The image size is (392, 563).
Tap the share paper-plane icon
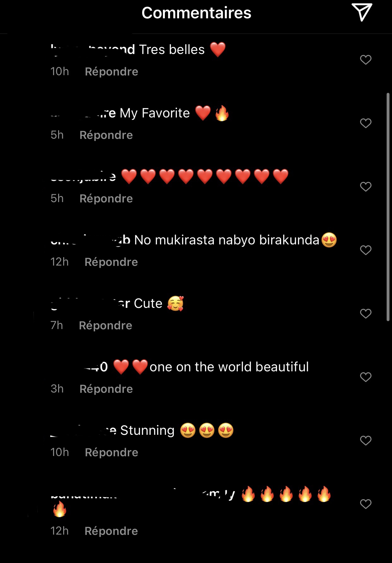coord(362,12)
